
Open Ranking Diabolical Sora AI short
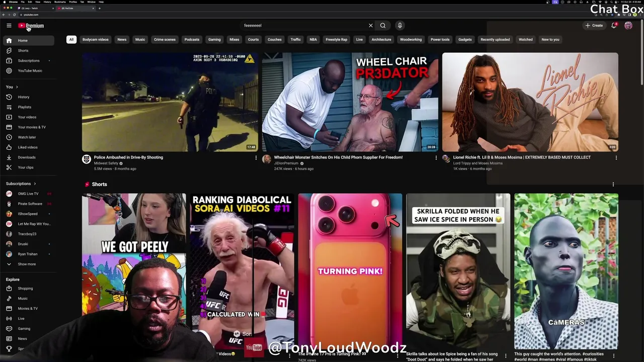pyautogui.click(x=242, y=271)
